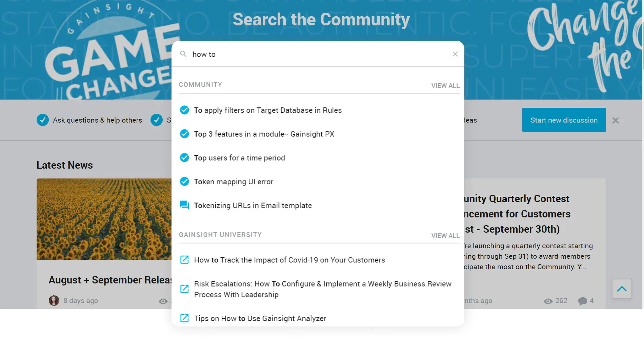Click into the 'how to' search field
Viewport: 644px width, 340px height.
coord(319,54)
